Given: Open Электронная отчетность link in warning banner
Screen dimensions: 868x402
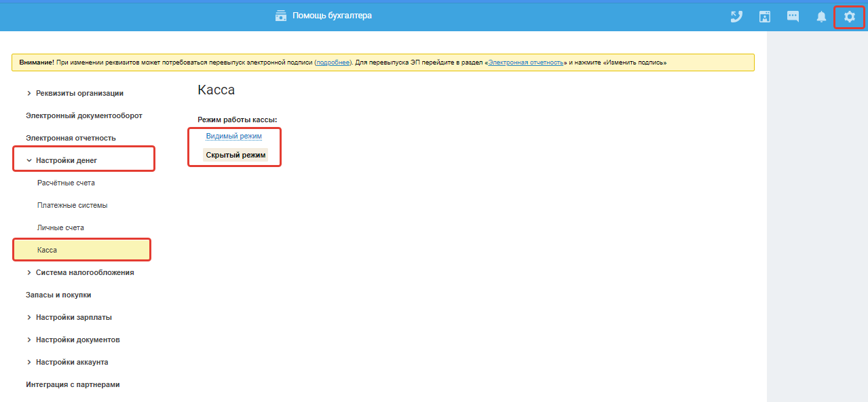Looking at the screenshot, I should coord(526,62).
